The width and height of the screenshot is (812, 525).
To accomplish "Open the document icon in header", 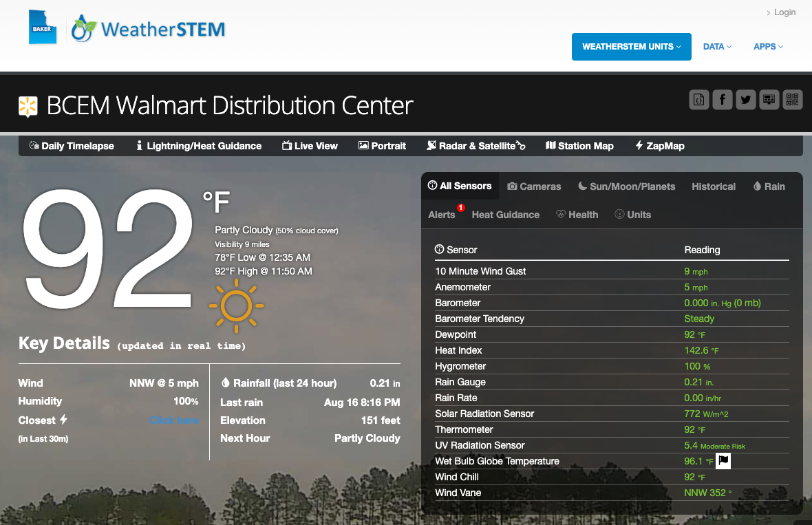I will pos(698,99).
